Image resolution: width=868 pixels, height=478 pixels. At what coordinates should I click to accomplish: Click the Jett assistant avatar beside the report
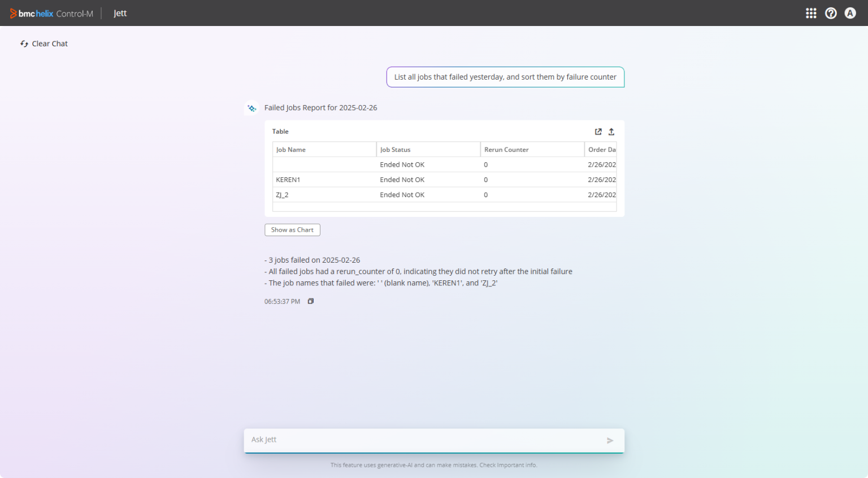tap(251, 107)
